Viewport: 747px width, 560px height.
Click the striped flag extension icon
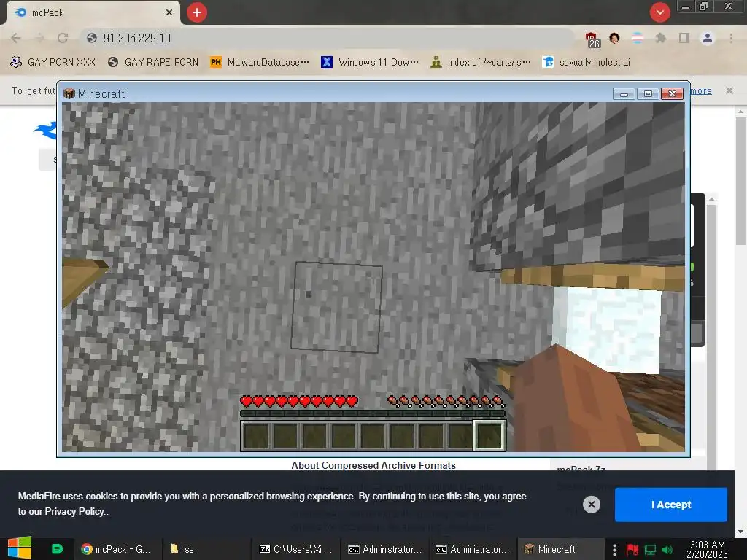(638, 38)
